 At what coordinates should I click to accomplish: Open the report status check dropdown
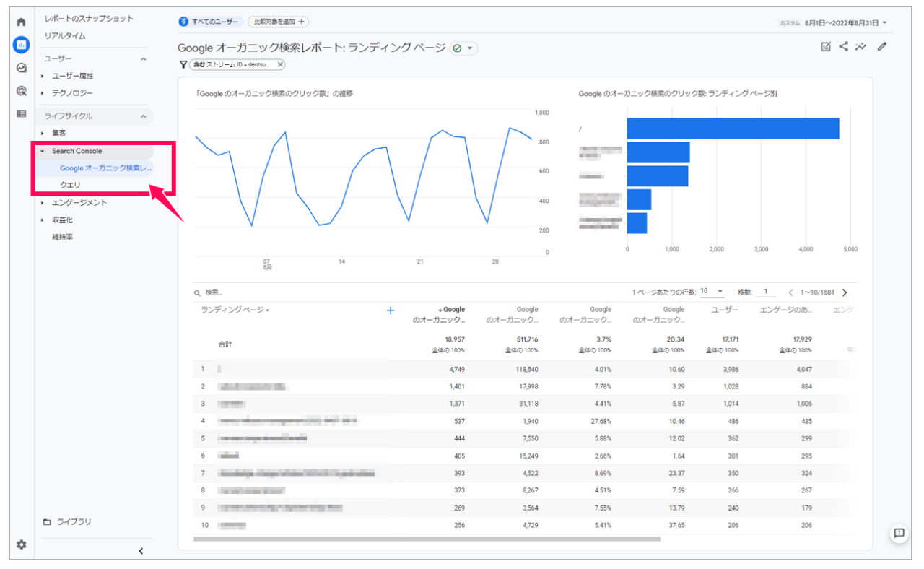click(x=463, y=48)
